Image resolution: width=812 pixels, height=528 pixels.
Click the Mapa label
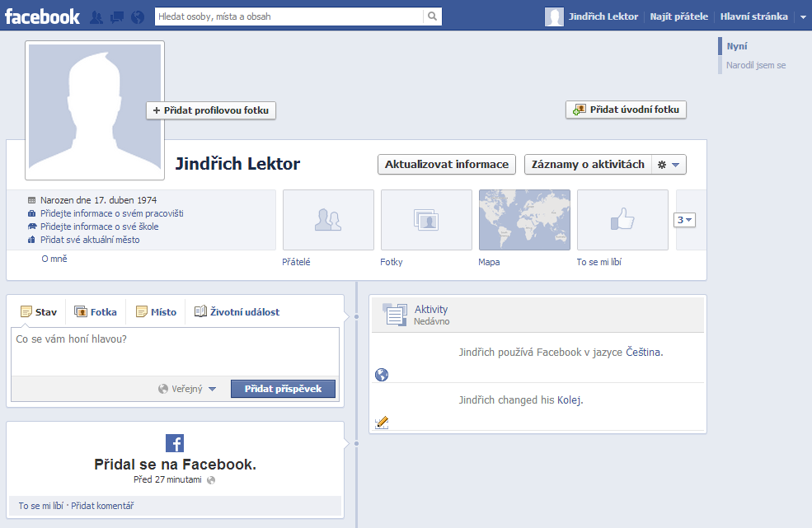pyautogui.click(x=489, y=262)
